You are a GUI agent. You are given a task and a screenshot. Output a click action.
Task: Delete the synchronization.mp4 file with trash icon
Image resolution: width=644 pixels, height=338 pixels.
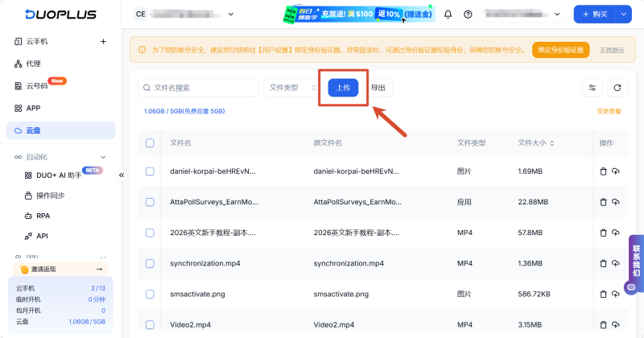[x=603, y=263]
